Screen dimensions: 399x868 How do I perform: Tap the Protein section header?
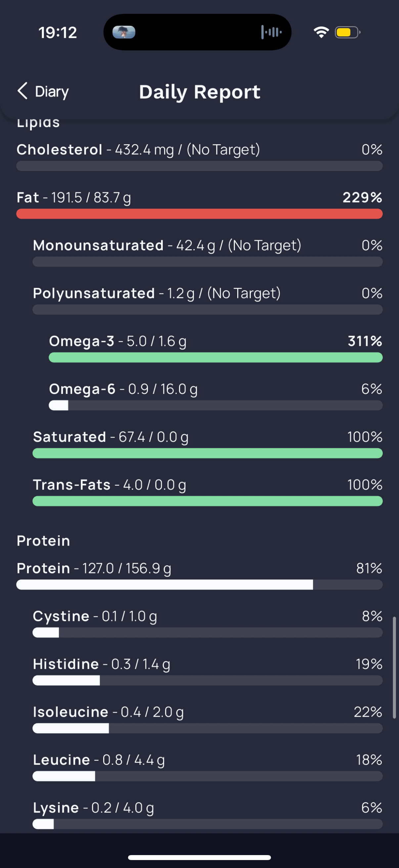pos(43,541)
